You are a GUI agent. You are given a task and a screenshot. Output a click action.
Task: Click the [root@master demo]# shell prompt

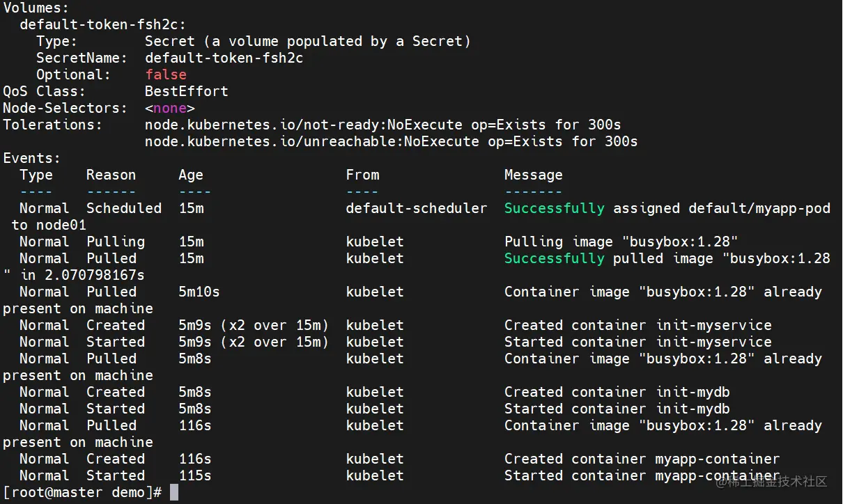click(x=82, y=492)
